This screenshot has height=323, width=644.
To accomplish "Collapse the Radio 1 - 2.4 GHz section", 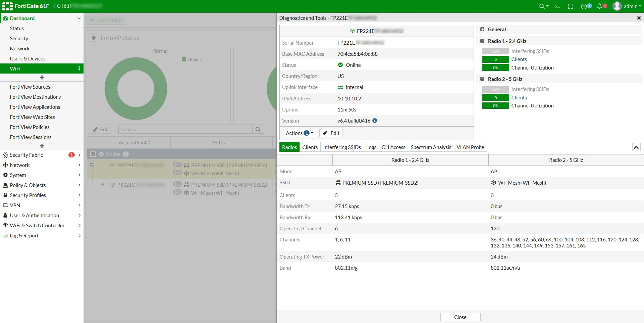I will tap(483, 41).
